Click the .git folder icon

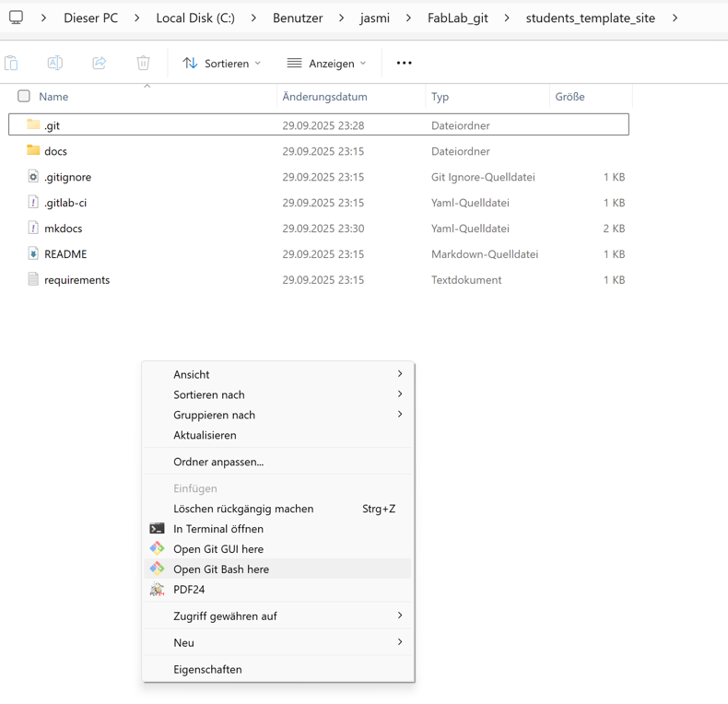click(x=33, y=124)
